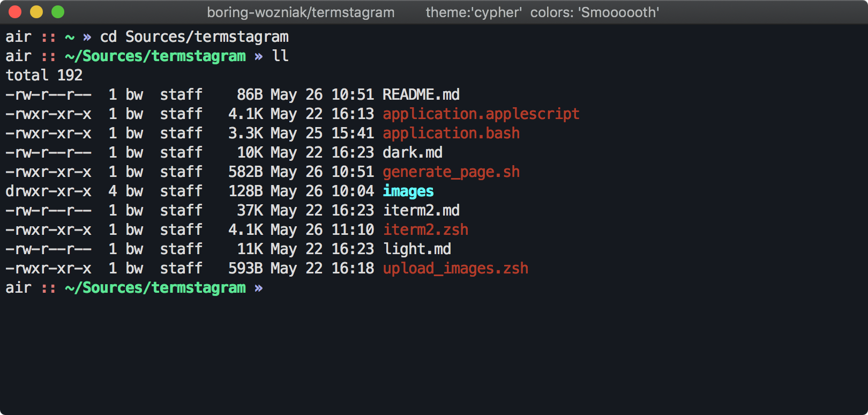Click the dark.md filename
Screen dimensions: 868x415
[413, 153]
